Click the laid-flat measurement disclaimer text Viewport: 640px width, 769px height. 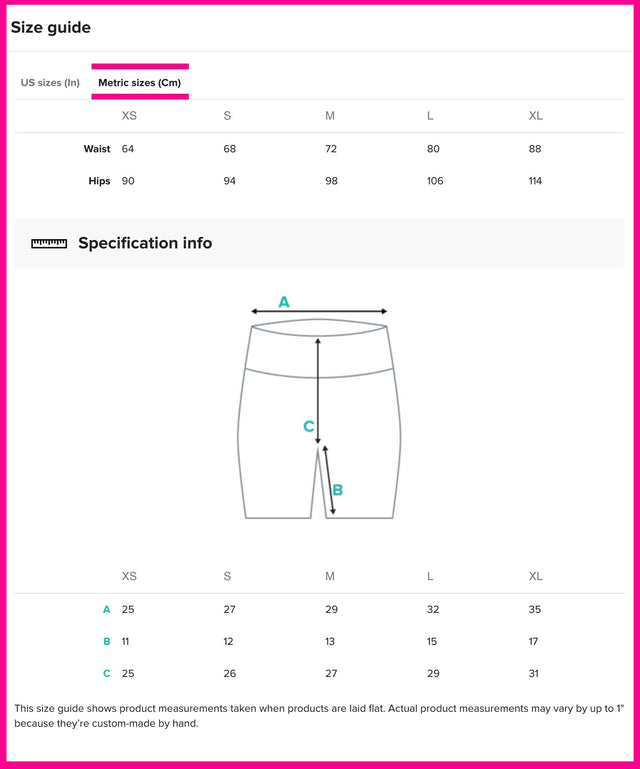[320, 715]
